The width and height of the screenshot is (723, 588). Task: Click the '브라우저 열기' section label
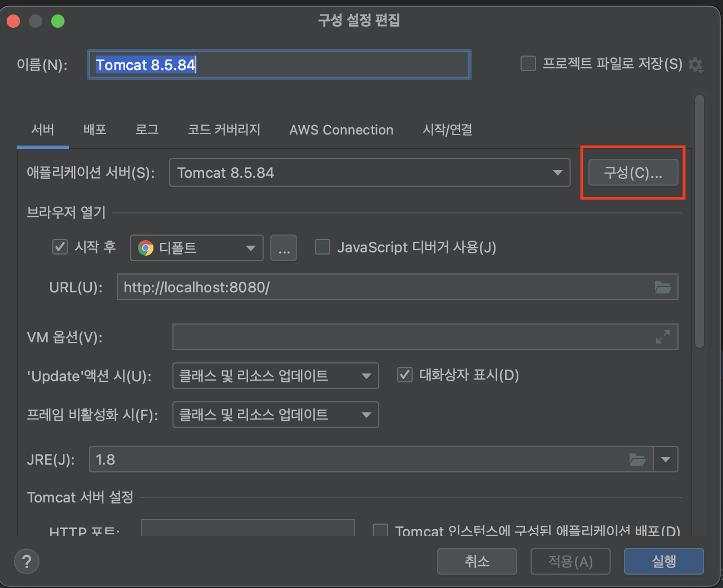coord(66,212)
